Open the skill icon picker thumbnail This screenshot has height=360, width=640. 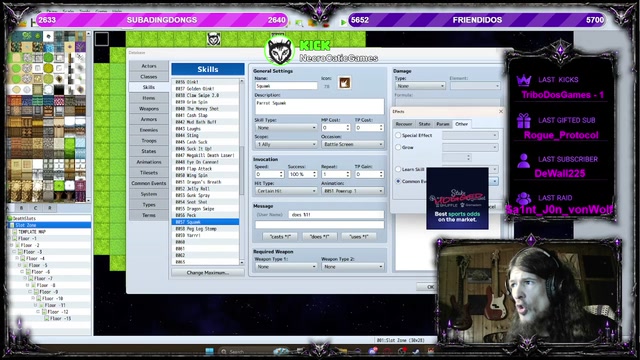[x=344, y=83]
